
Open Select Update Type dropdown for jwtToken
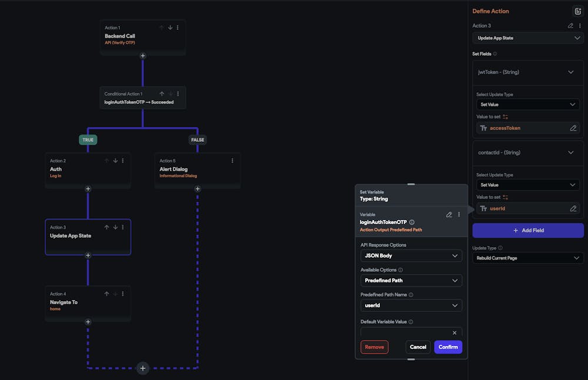coord(527,105)
